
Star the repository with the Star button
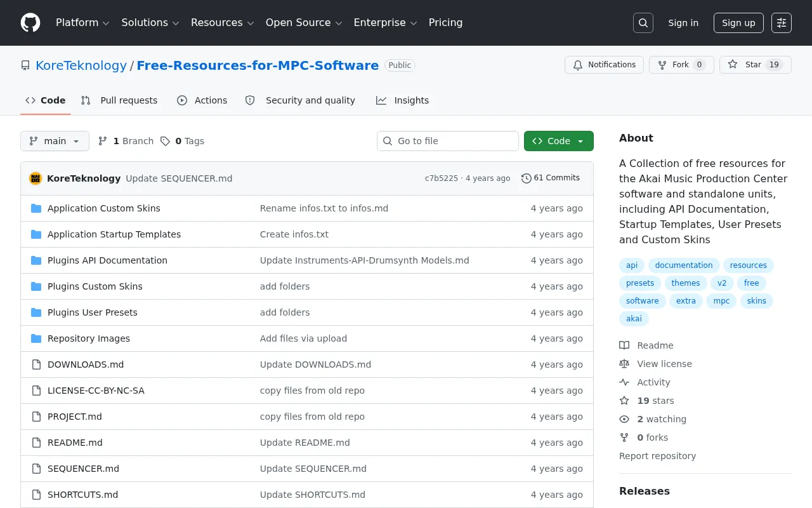tap(755, 65)
